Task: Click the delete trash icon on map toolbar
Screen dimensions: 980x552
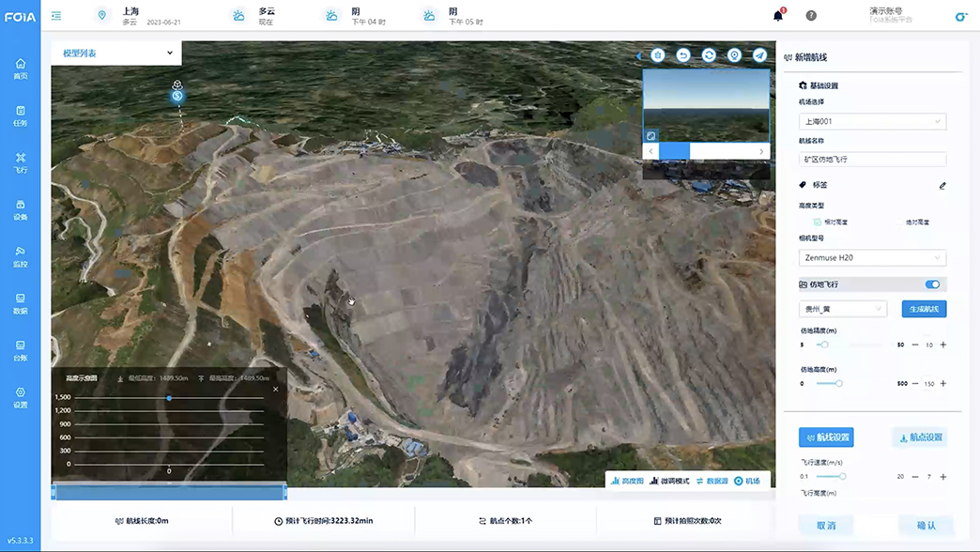Action: 658,55
